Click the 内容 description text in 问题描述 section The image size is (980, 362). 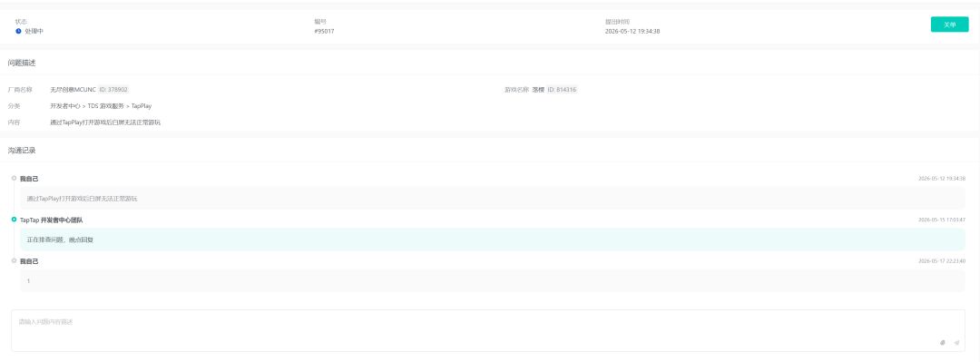coord(105,122)
